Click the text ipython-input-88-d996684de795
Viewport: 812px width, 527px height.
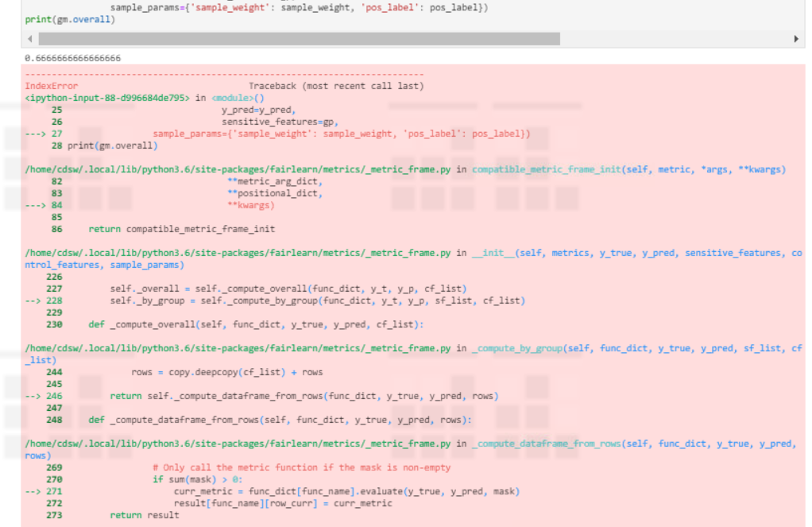tap(107, 98)
